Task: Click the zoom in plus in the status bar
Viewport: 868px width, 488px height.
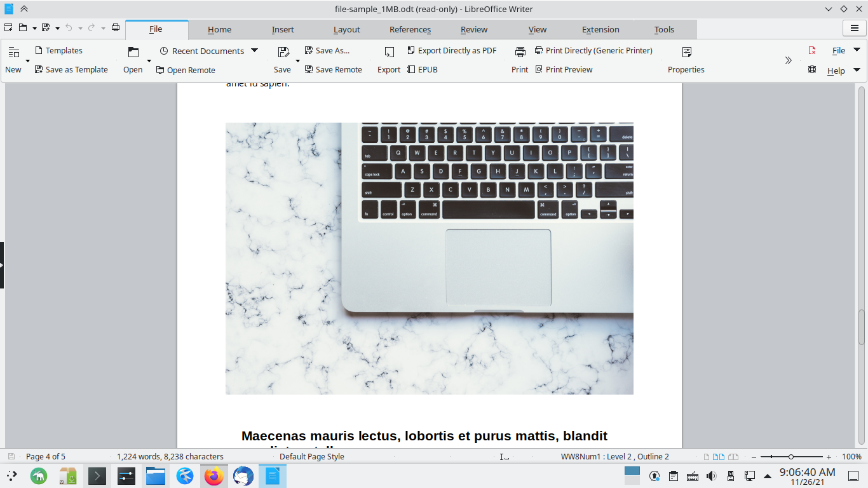Action: tap(829, 457)
